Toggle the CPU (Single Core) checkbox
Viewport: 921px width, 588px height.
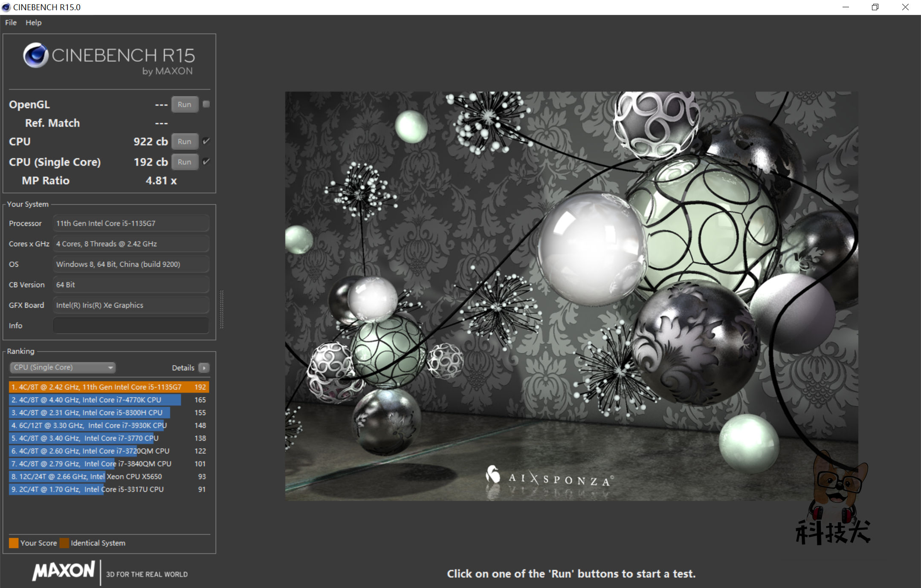click(206, 161)
